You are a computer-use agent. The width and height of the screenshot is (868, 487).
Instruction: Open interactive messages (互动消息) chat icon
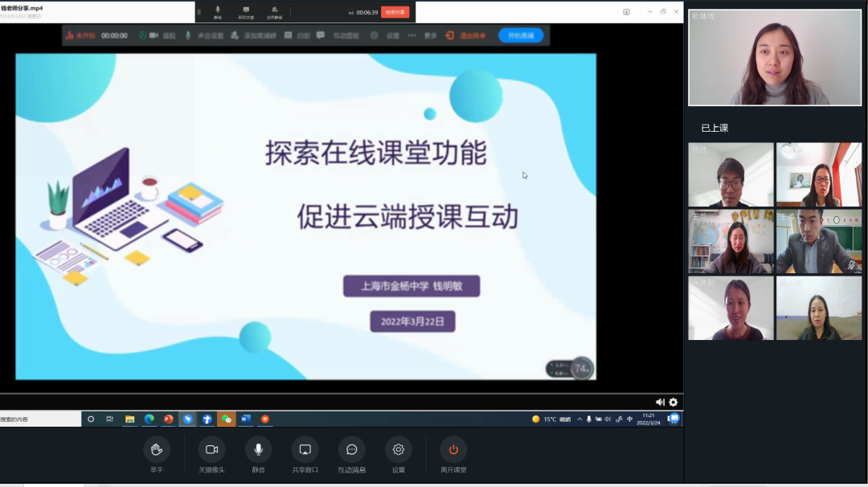click(351, 449)
